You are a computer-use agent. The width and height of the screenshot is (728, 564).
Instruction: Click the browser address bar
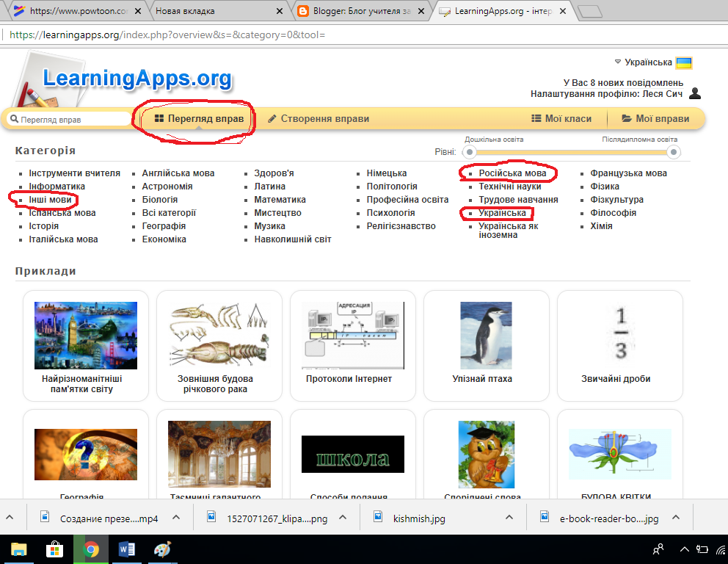click(362, 35)
